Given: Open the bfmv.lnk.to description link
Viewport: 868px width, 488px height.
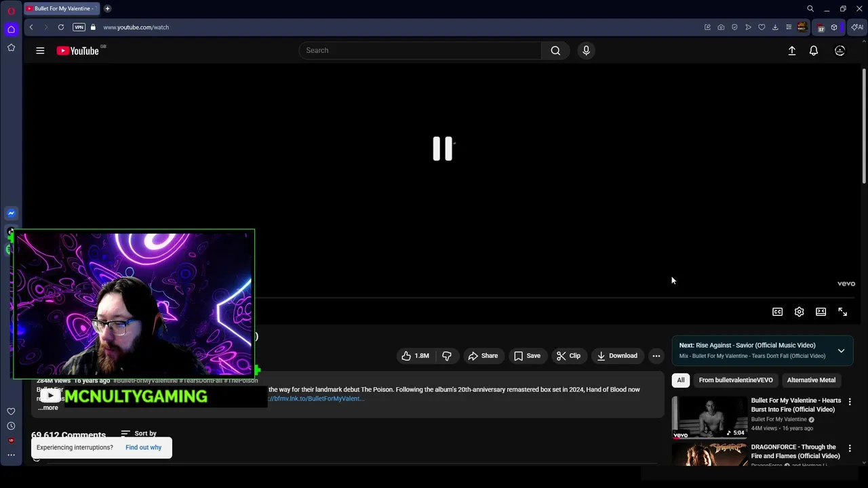Looking at the screenshot, I should point(316,399).
